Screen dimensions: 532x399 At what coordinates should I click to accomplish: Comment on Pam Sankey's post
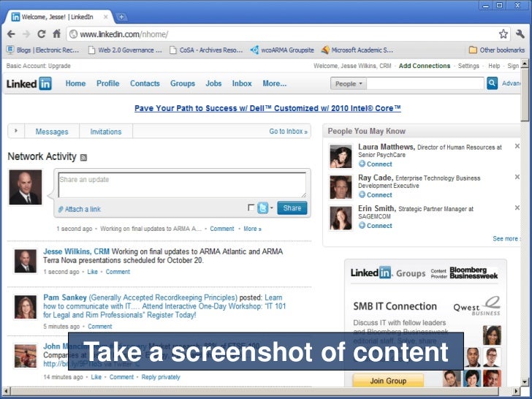pyautogui.click(x=99, y=327)
